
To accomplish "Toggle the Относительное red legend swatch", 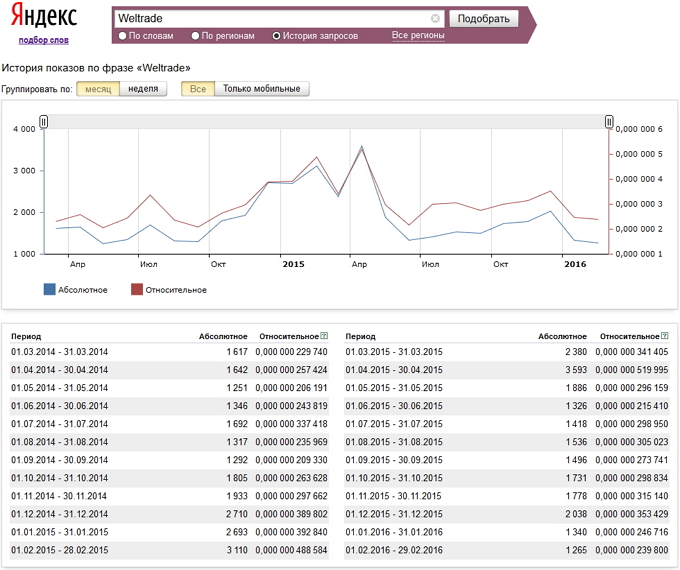I will pyautogui.click(x=137, y=289).
